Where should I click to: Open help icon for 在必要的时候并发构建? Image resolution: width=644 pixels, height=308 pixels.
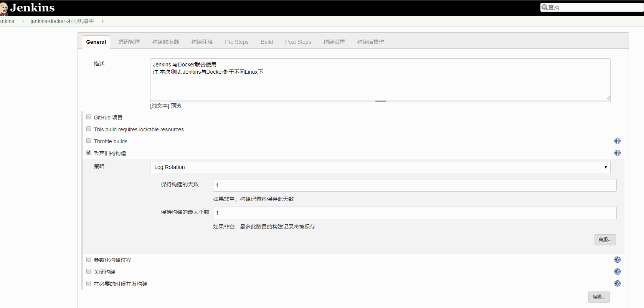coord(617,283)
